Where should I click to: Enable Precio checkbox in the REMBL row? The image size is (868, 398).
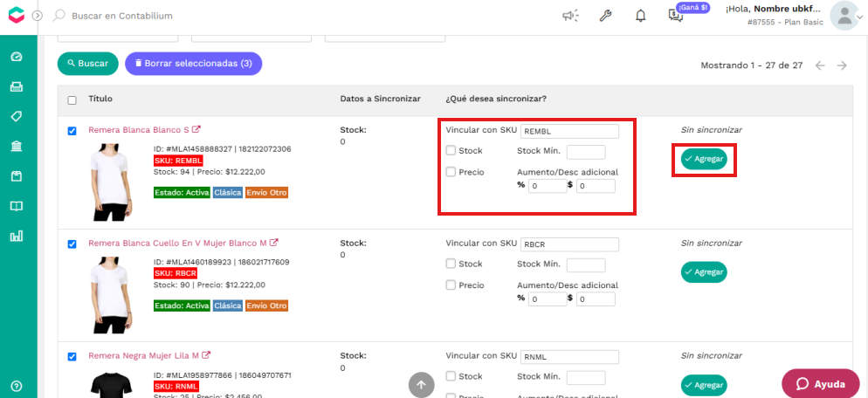[451, 172]
